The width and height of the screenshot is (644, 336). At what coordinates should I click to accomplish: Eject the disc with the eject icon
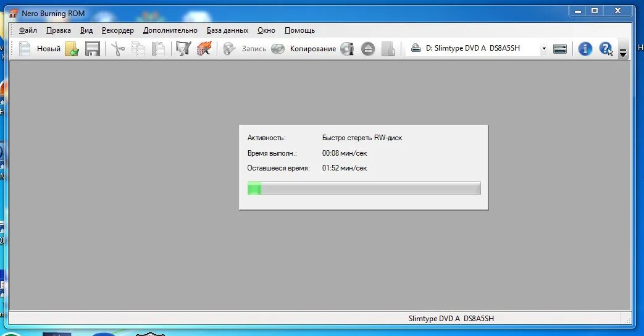pyautogui.click(x=368, y=49)
